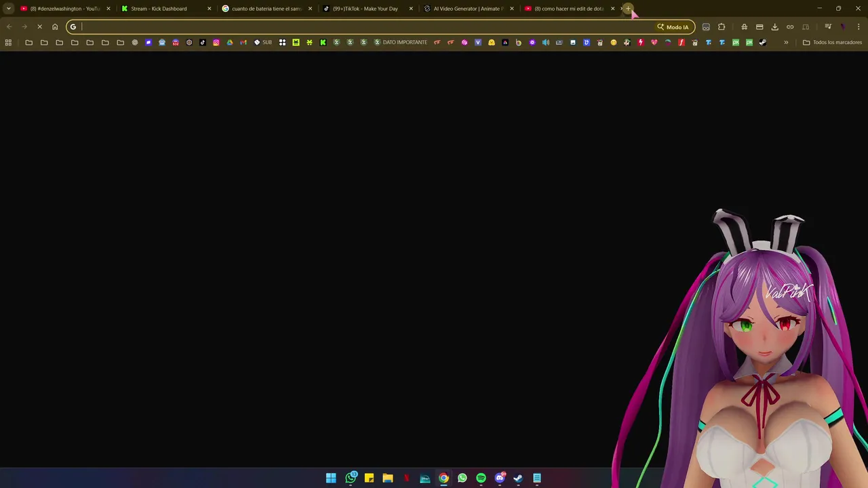Open Steam from the taskbar

coord(518,479)
